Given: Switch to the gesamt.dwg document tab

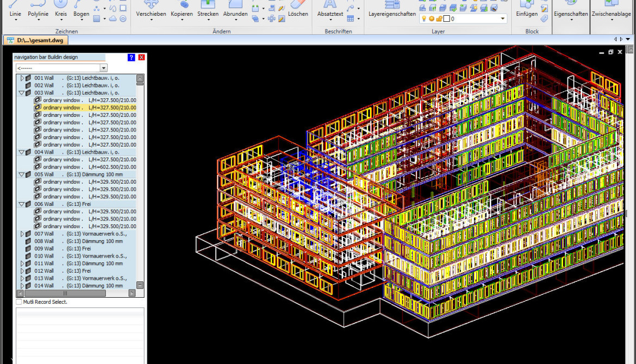Looking at the screenshot, I should 39,40.
